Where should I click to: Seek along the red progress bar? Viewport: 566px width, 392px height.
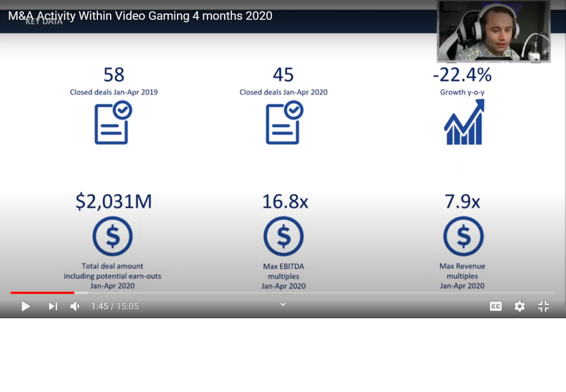click(x=42, y=293)
